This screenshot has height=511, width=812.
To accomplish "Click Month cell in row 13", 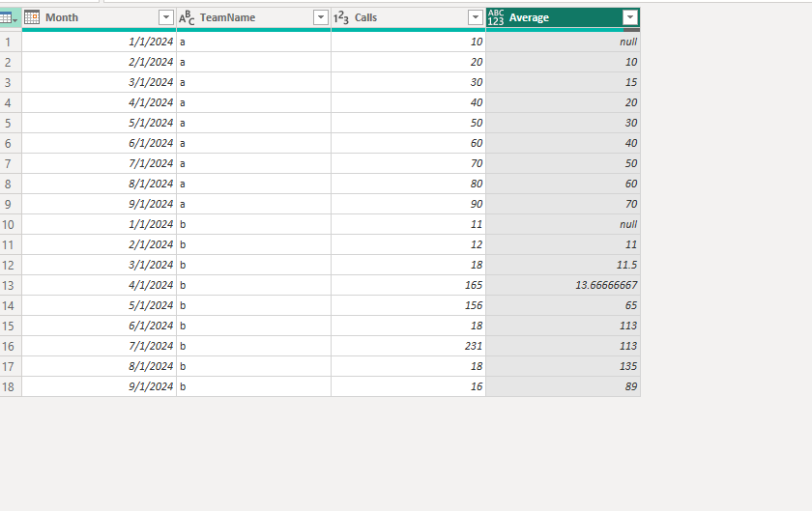I will coord(99,285).
